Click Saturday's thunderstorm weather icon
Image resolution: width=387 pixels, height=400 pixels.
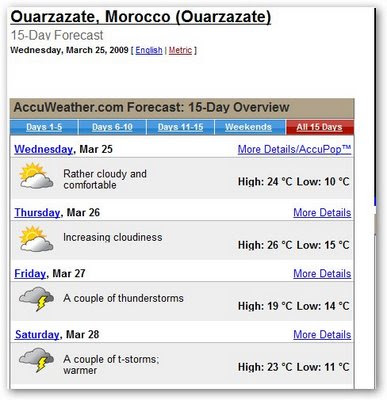pos(36,360)
